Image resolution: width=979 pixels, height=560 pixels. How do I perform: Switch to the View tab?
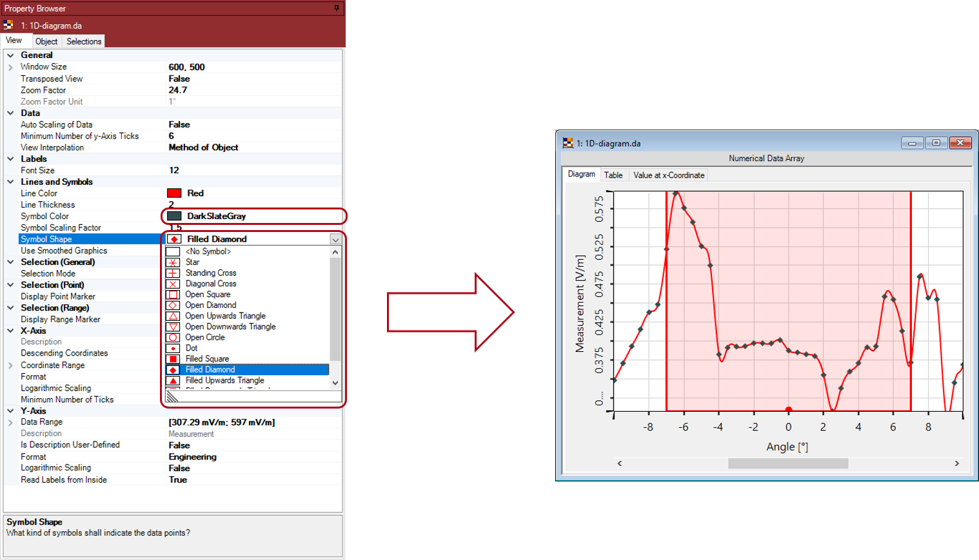(14, 41)
